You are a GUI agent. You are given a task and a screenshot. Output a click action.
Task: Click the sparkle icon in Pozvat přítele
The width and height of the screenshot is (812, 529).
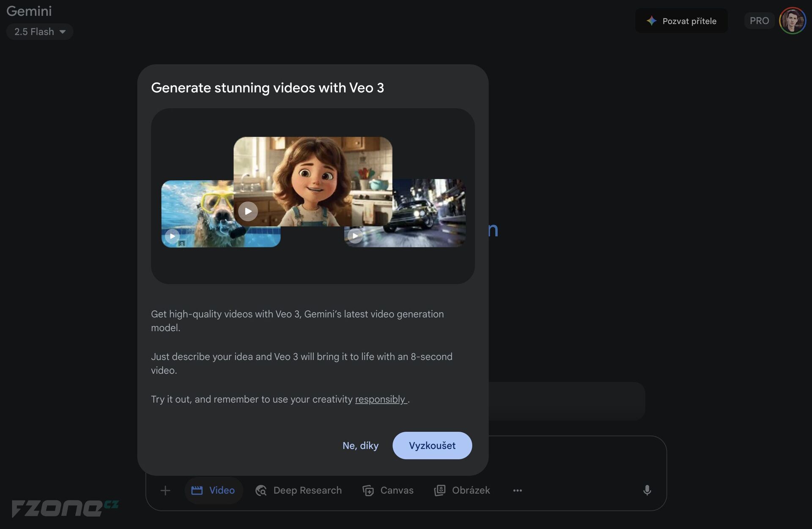click(652, 21)
